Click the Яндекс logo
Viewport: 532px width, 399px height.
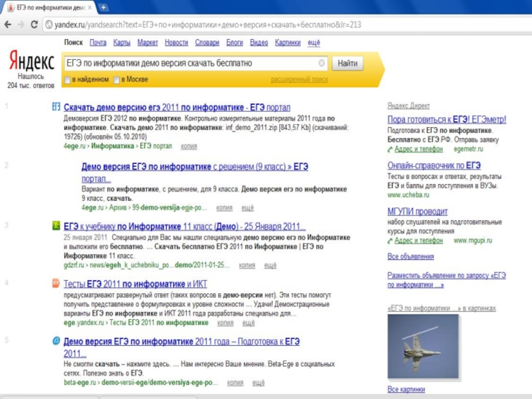click(x=31, y=61)
